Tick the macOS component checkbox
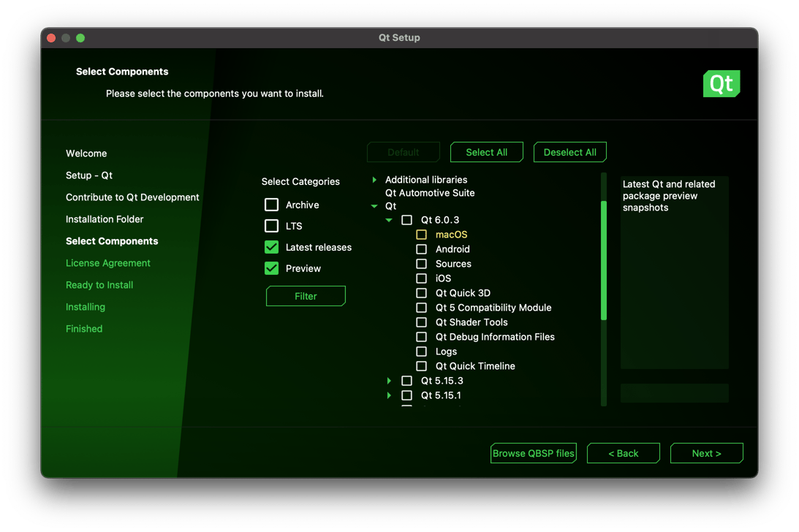Viewport: 799px width, 532px height. coord(422,235)
